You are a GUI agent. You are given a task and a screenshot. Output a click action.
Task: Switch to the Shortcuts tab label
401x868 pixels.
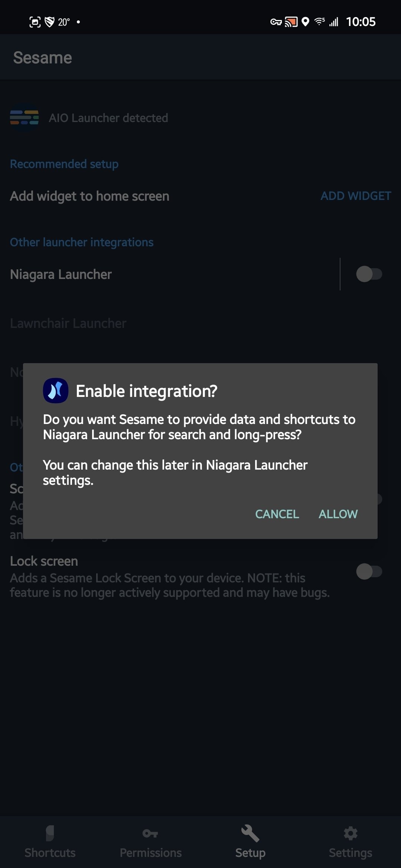pyautogui.click(x=50, y=852)
